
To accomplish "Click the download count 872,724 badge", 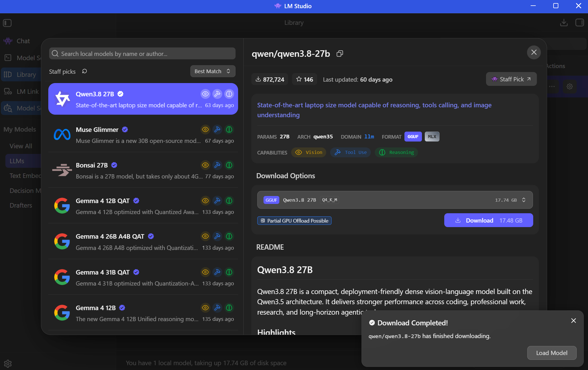I will pos(270,79).
